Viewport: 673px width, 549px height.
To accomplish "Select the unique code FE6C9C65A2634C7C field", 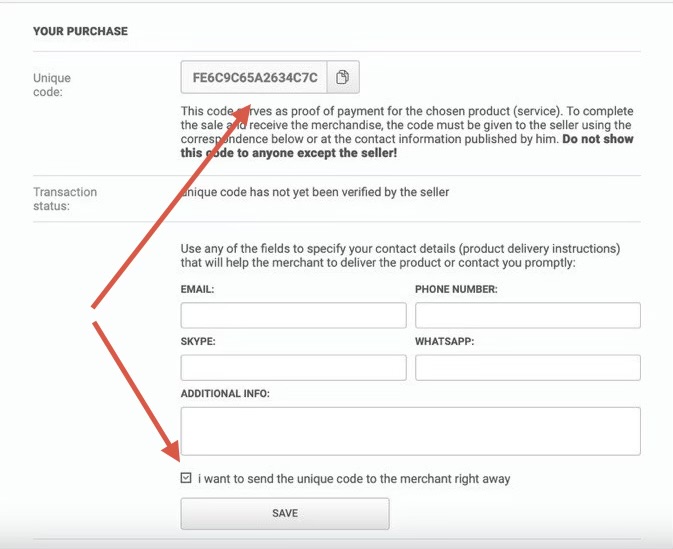I will click(x=254, y=77).
